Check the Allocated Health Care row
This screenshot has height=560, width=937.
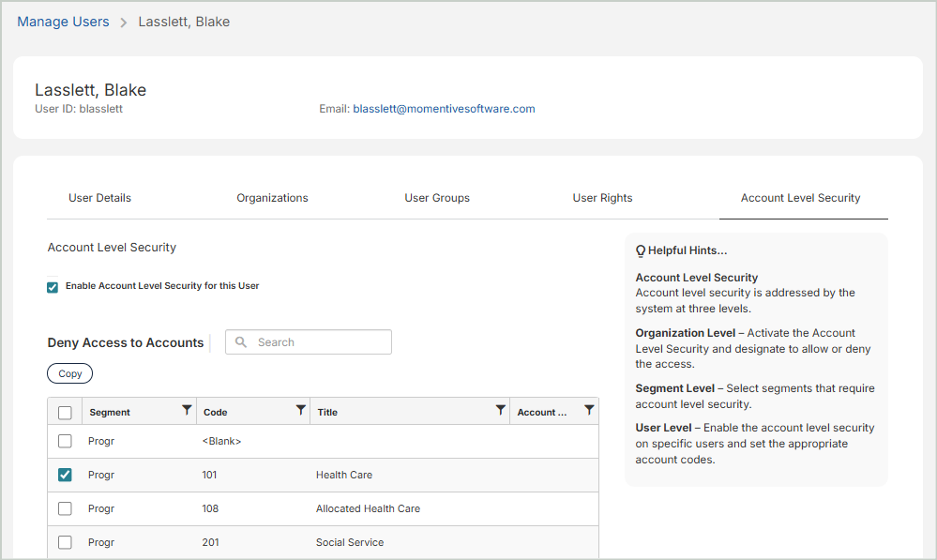click(65, 508)
